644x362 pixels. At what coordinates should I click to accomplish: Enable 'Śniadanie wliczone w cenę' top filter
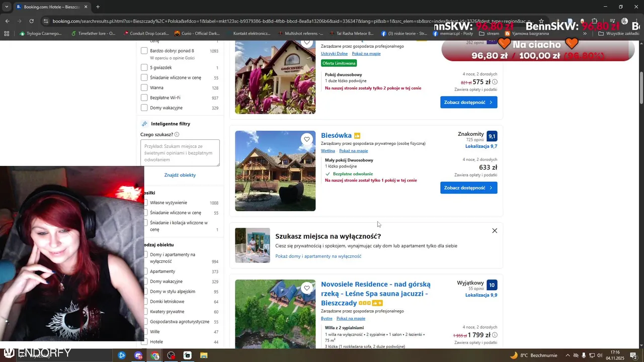[x=144, y=77]
